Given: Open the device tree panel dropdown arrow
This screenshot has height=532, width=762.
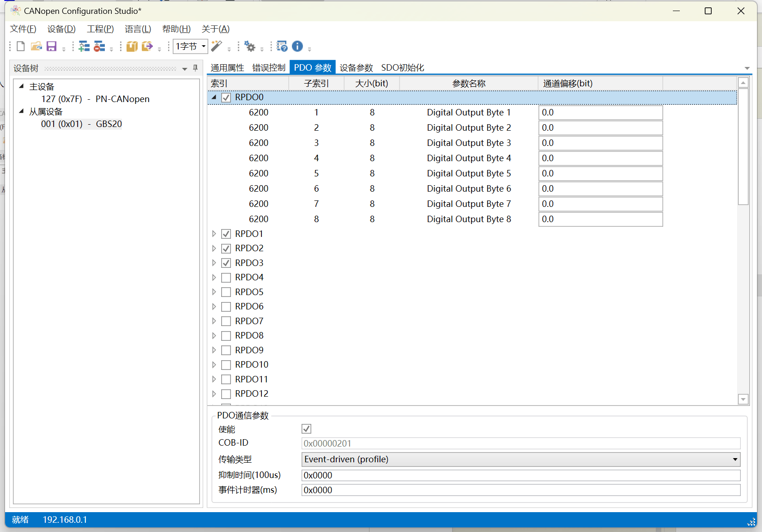Looking at the screenshot, I should coord(184,69).
